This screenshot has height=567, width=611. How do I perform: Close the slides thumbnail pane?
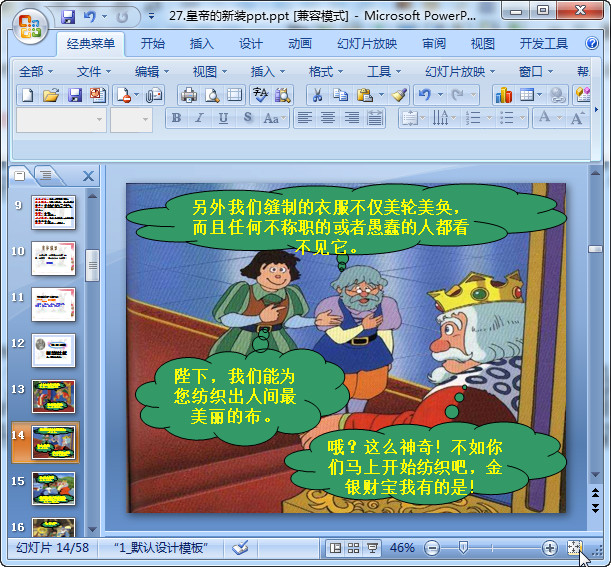coord(88,176)
